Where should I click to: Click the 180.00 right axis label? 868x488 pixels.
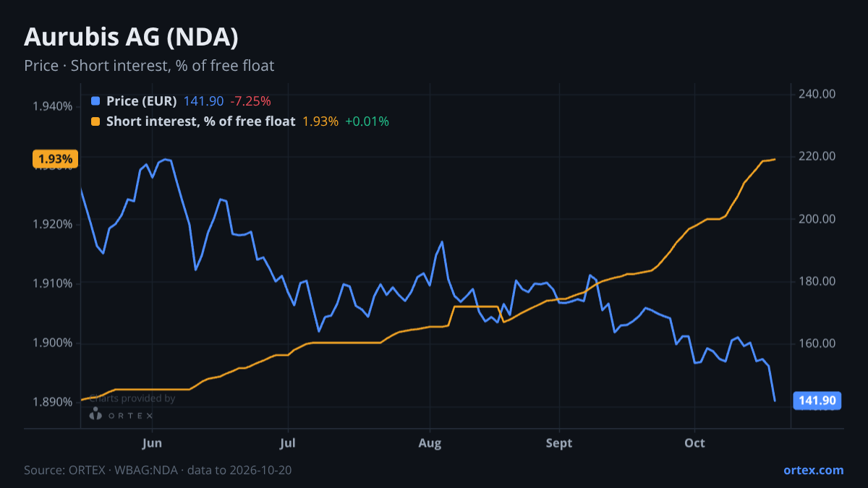pos(817,281)
